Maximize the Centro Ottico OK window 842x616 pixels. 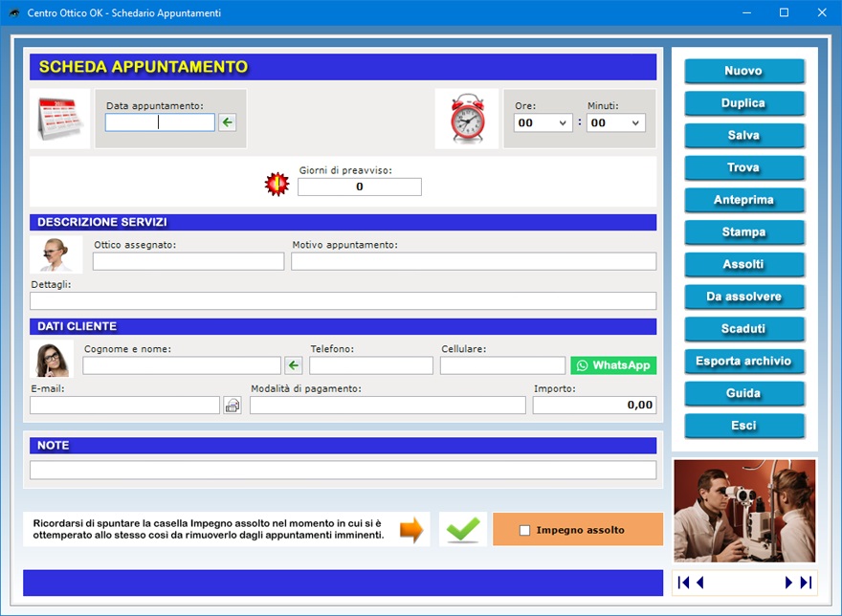point(784,12)
